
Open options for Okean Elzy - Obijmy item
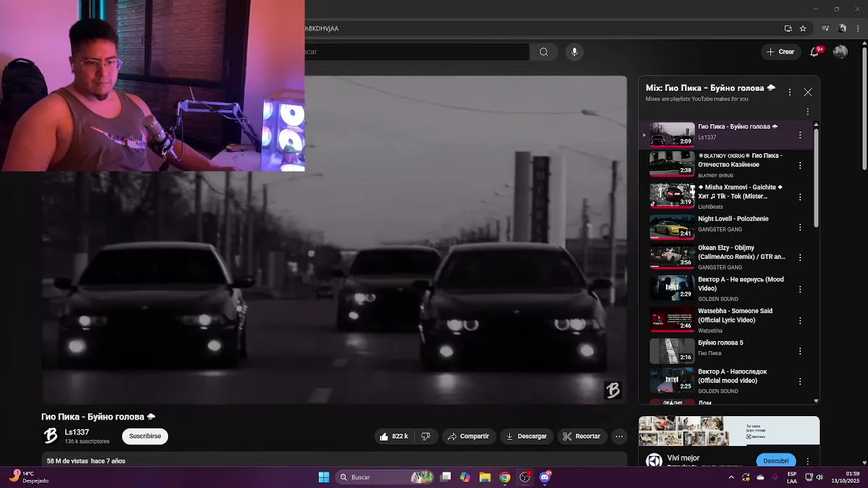(x=800, y=258)
